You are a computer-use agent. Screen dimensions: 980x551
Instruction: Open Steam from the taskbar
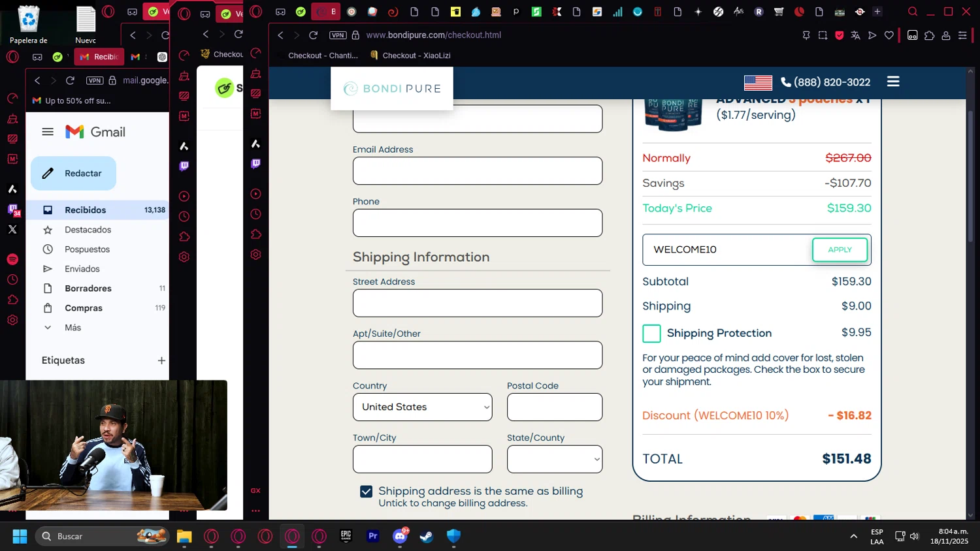(426, 536)
